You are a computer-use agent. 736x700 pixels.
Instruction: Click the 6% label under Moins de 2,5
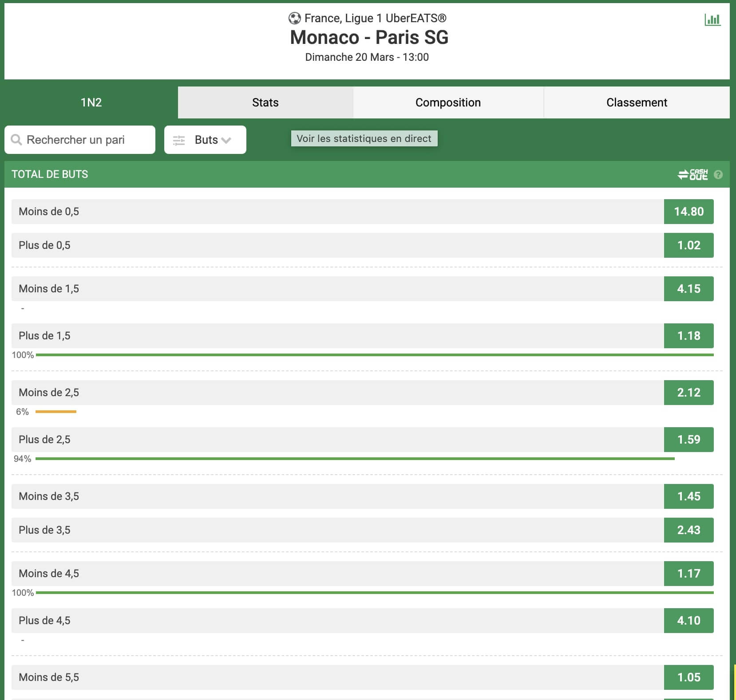tap(22, 412)
